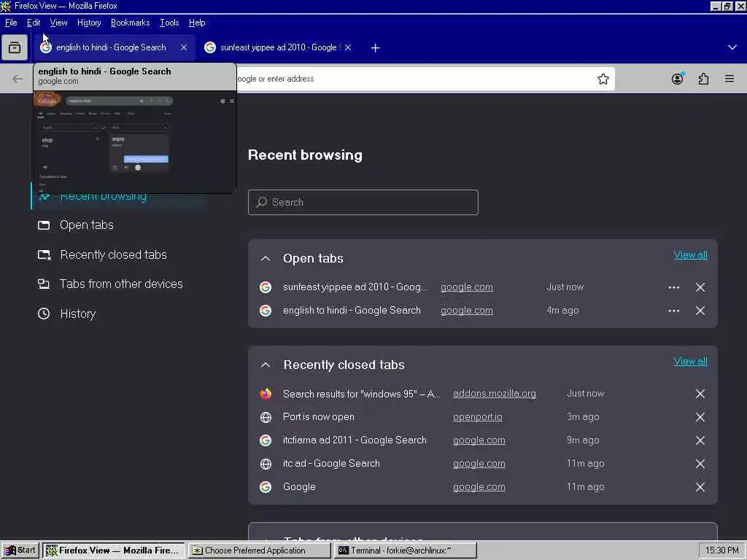Viewport: 747px width, 560px height.
Task: Click the 15:30 PM taskbar clock
Action: tap(721, 551)
